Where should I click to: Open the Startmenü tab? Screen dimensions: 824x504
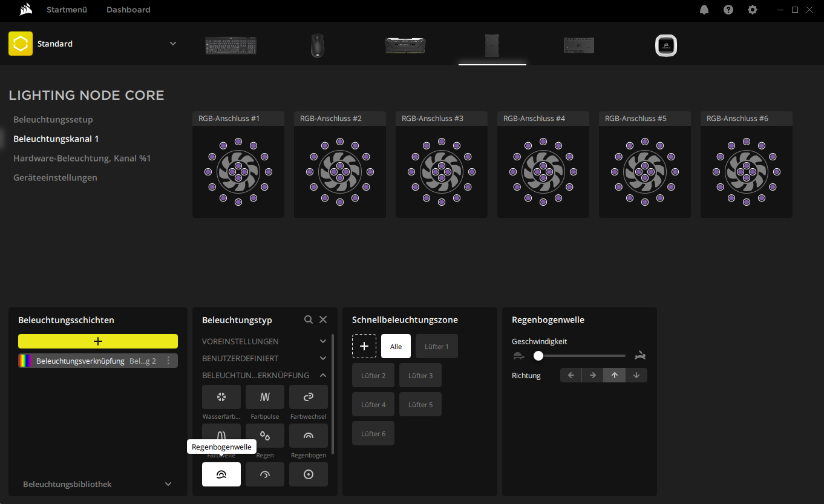(67, 10)
